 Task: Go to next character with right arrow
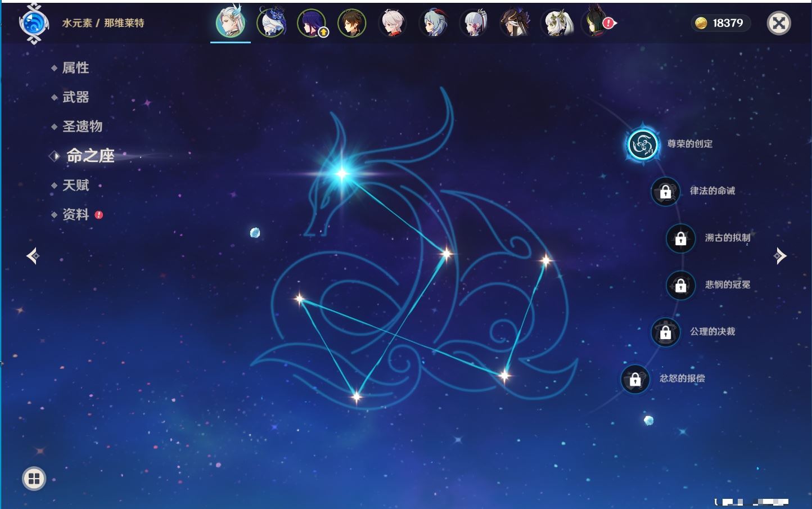(x=780, y=256)
